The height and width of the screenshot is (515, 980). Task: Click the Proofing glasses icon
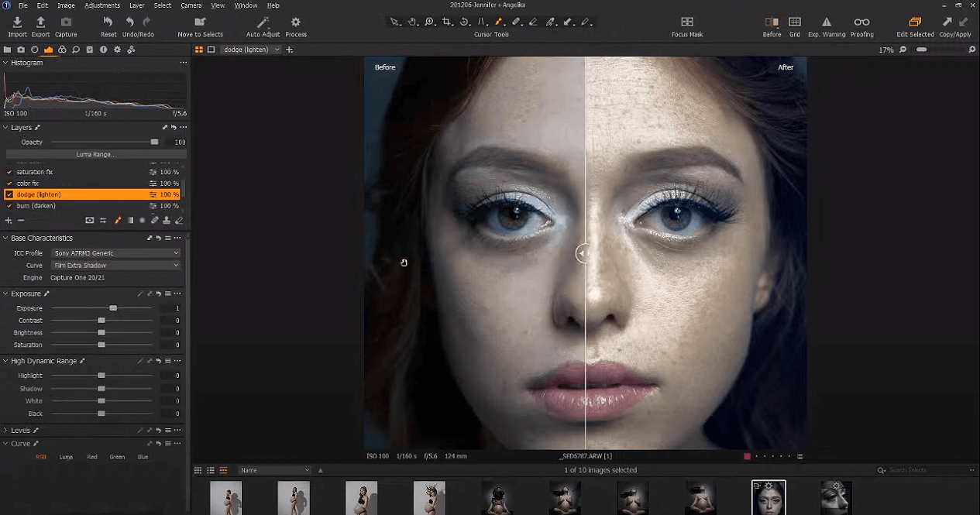click(x=861, y=22)
